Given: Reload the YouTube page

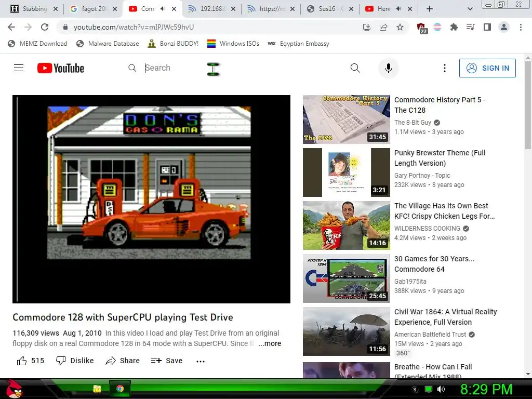Looking at the screenshot, I should tap(45, 27).
